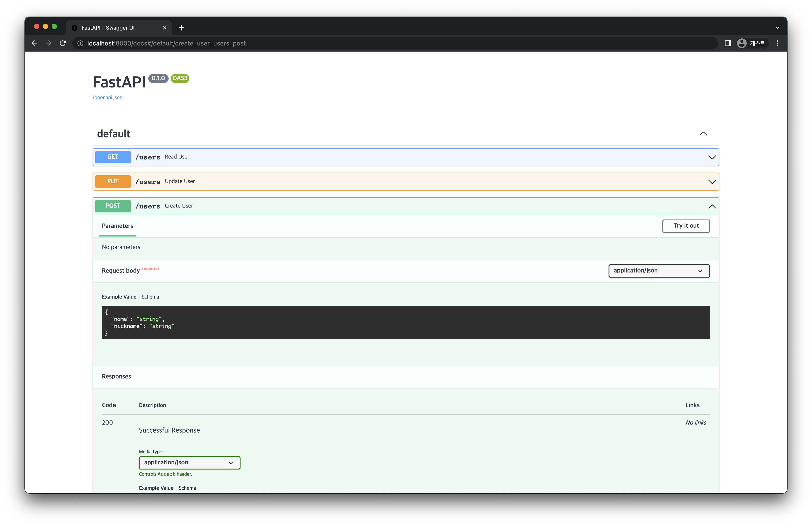Switch to response Schema tab

click(187, 488)
